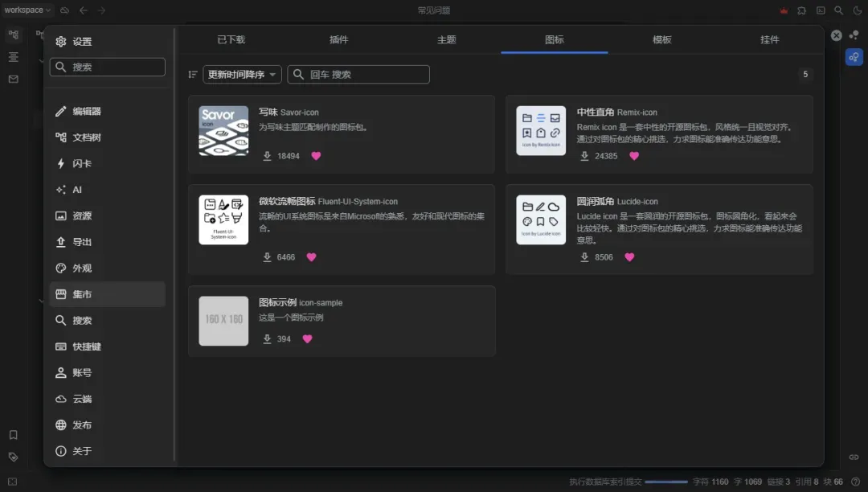Image resolution: width=868 pixels, height=492 pixels.
Task: Click the heart icon on Remix-icon card
Action: pyautogui.click(x=634, y=156)
